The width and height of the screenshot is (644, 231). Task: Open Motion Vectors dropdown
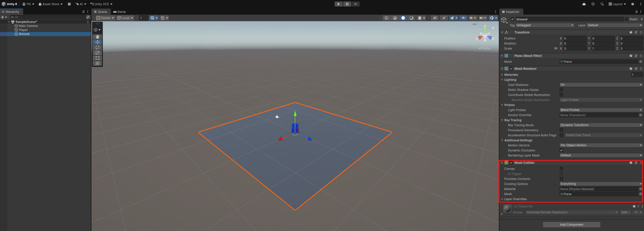tap(601, 145)
